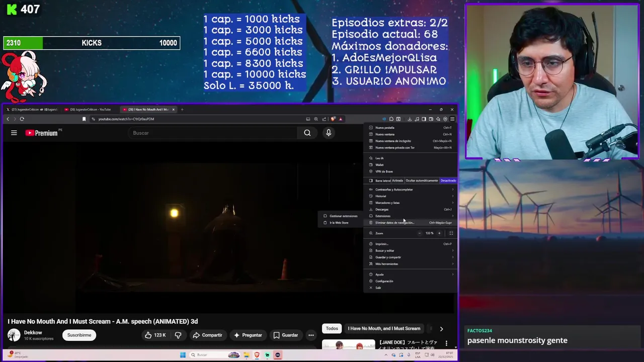Open the downloads arrow toolbar icon
Screen dimensions: 644x362
[410, 119]
